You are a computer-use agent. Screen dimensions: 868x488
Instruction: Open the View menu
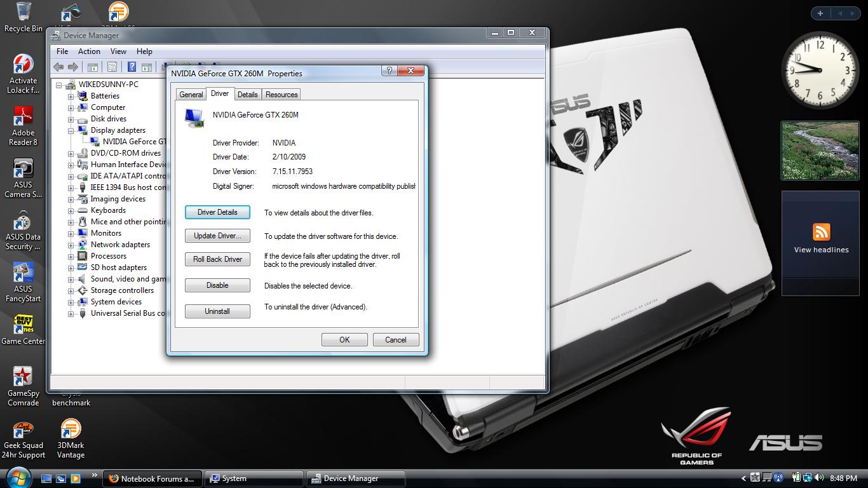point(118,51)
